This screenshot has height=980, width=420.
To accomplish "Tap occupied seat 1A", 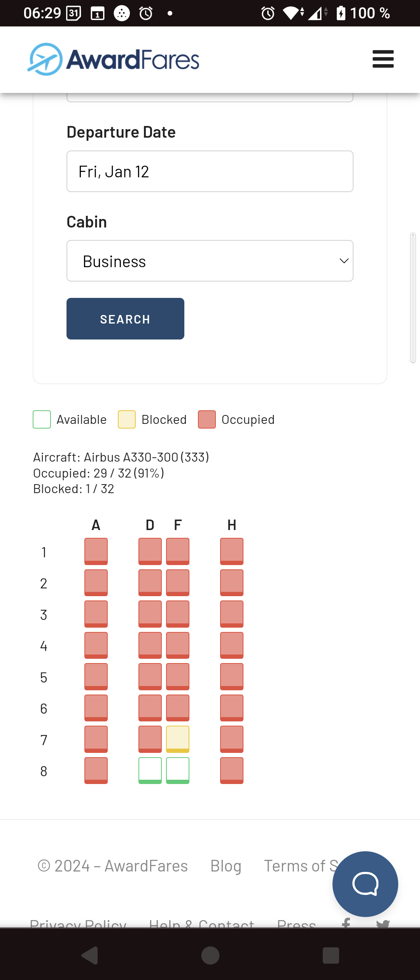I will 96,551.
